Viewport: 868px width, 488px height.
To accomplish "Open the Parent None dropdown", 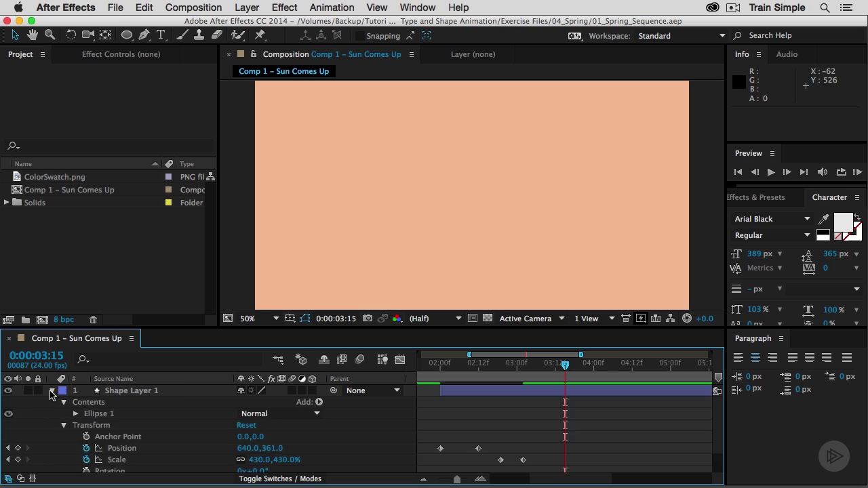I will [x=372, y=390].
